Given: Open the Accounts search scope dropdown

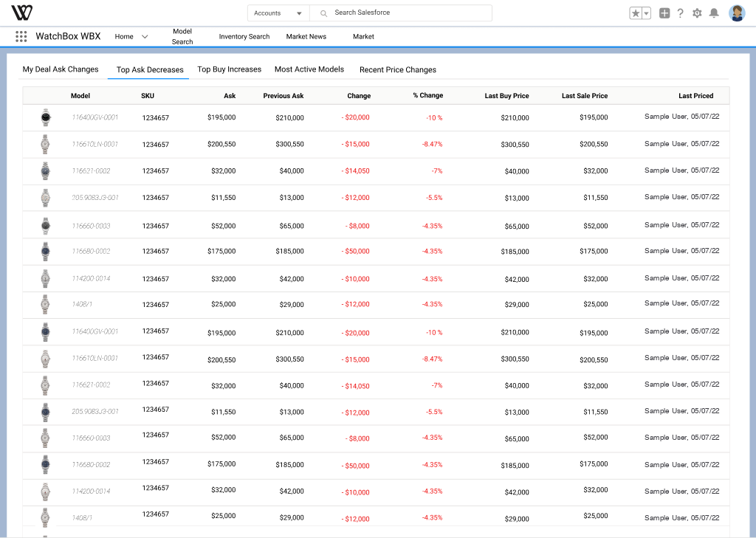Looking at the screenshot, I should (278, 13).
